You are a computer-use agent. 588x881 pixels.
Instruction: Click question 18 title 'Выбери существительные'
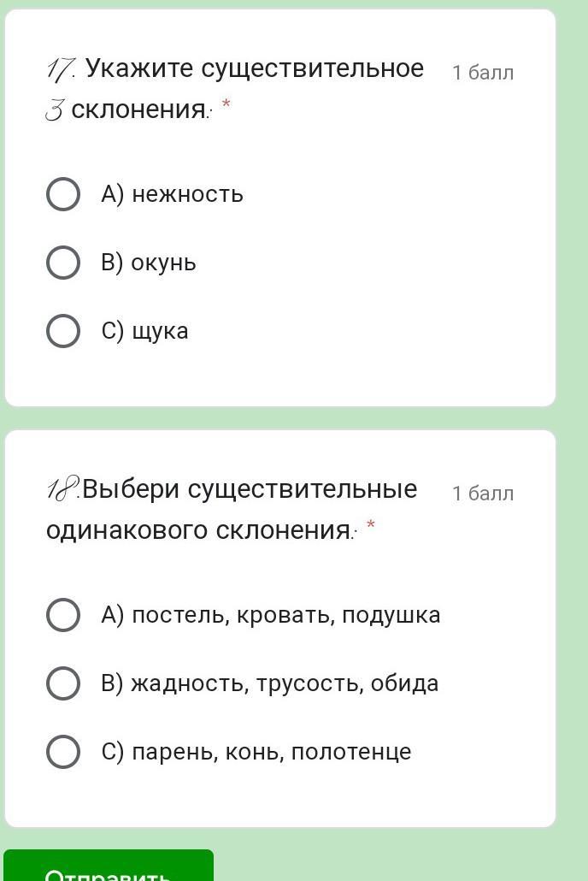tap(250, 489)
